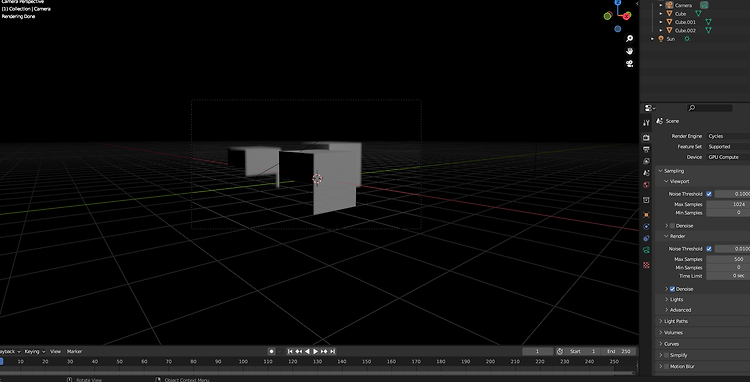
Task: Expand the Sun outliner item
Action: pyautogui.click(x=653, y=39)
